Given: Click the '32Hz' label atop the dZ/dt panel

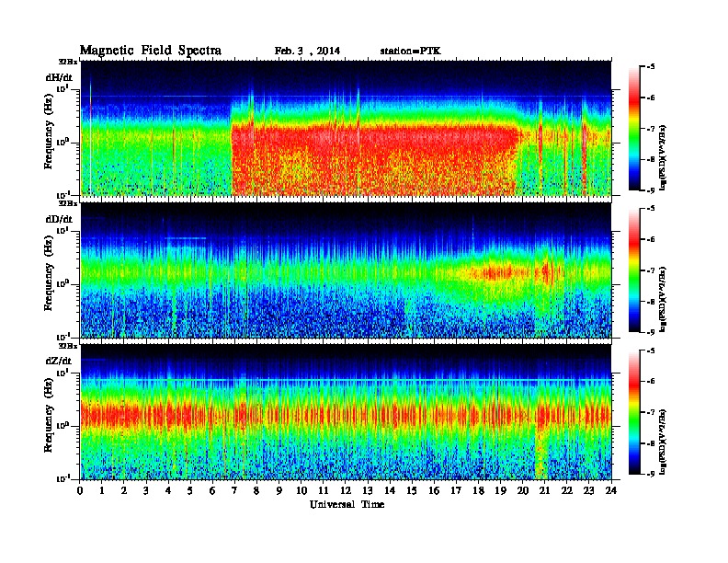Looking at the screenshot, I should coord(68,346).
